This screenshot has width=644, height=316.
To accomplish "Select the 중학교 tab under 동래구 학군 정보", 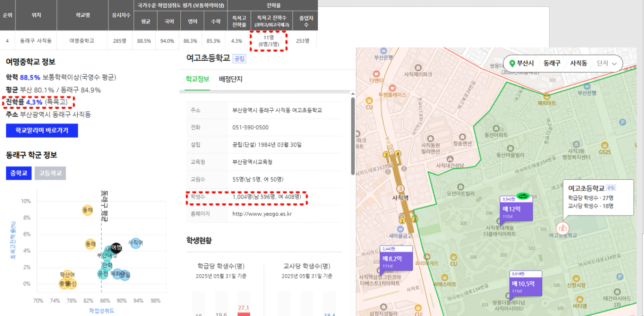I will click(19, 173).
